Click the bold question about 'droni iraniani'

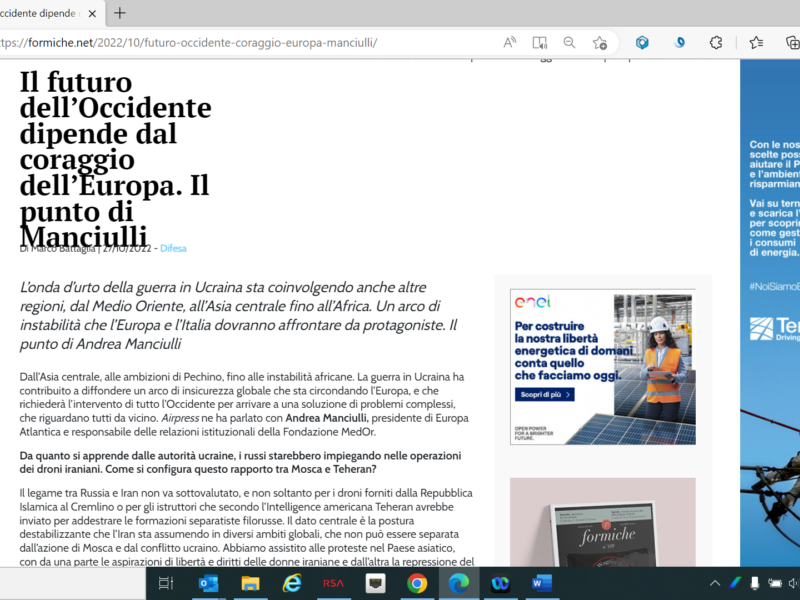point(240,462)
